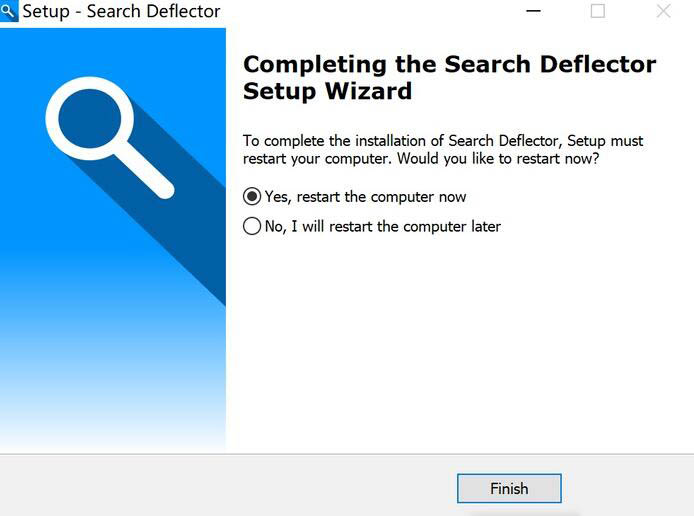Click the "Setup - Search Deflector" window title text
This screenshot has width=694, height=516.
tap(121, 12)
